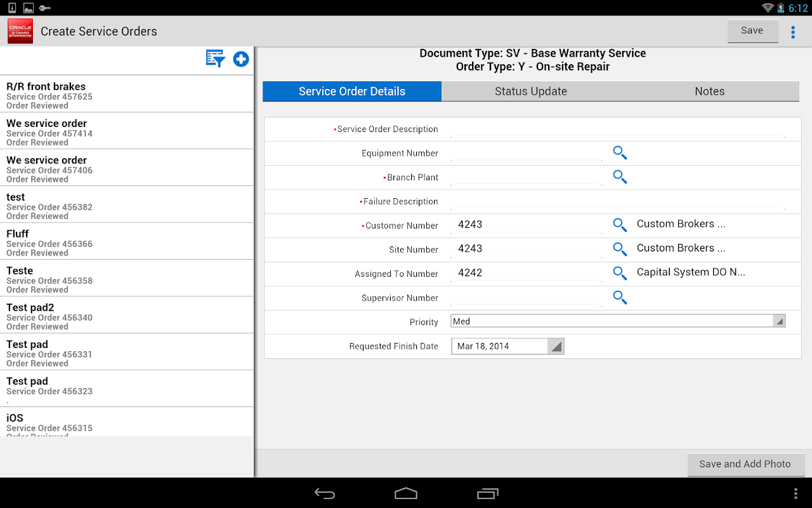Switch to the Status Update tab
This screenshot has width=812, height=508.
tap(531, 91)
